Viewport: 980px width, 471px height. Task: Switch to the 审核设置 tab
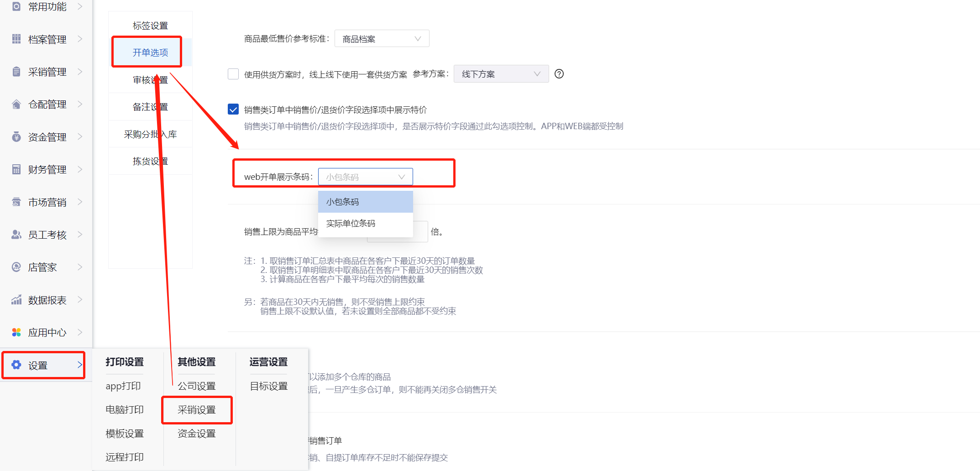[150, 80]
